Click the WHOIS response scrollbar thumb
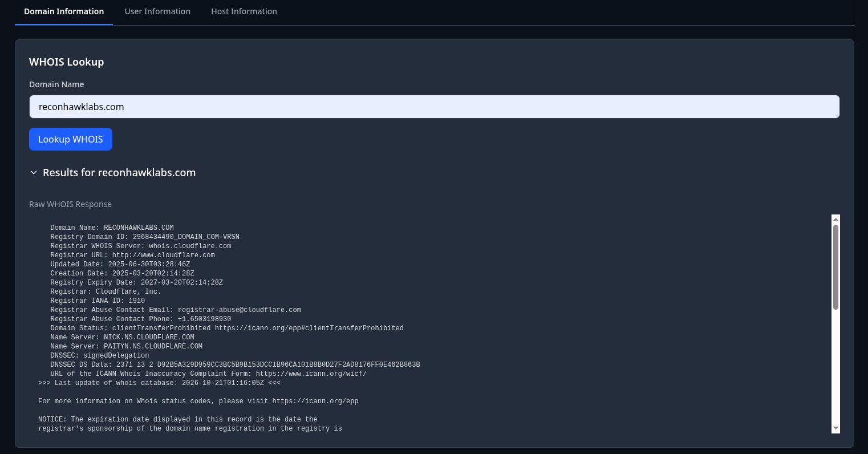The height and width of the screenshot is (454, 868). 835,267
